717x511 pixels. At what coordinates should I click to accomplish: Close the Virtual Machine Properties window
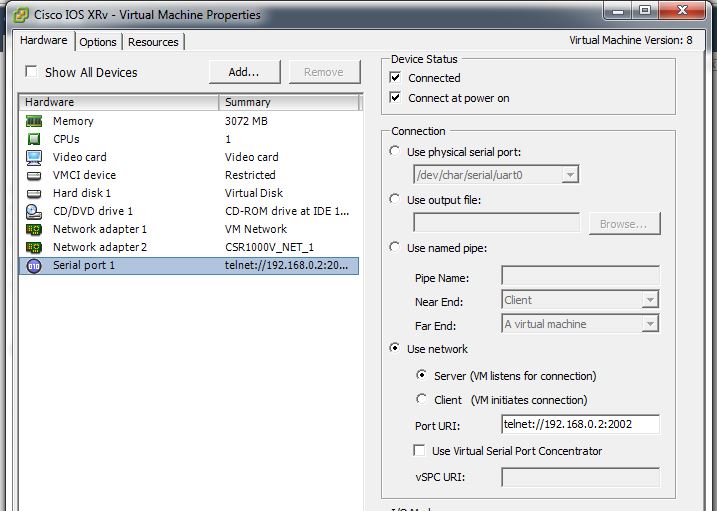pyautogui.click(x=682, y=10)
